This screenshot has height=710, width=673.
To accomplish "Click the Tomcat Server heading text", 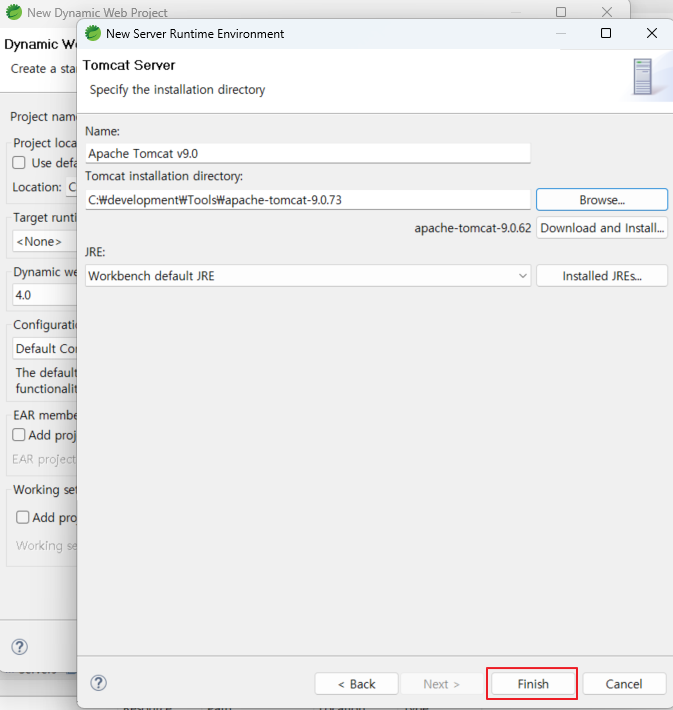I will (129, 65).
